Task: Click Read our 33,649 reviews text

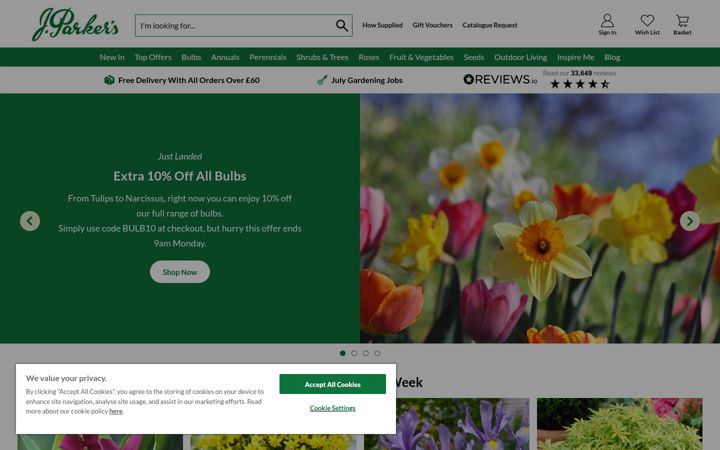Action: (579, 73)
